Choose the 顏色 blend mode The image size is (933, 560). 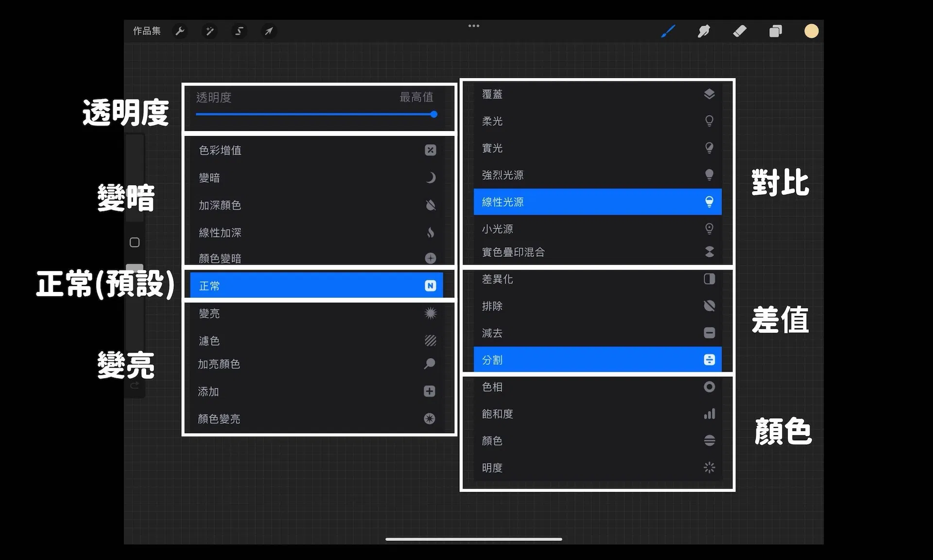pos(598,441)
